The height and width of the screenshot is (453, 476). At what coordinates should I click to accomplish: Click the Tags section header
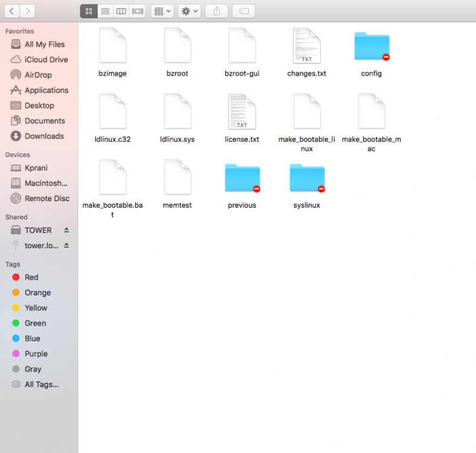pyautogui.click(x=13, y=264)
